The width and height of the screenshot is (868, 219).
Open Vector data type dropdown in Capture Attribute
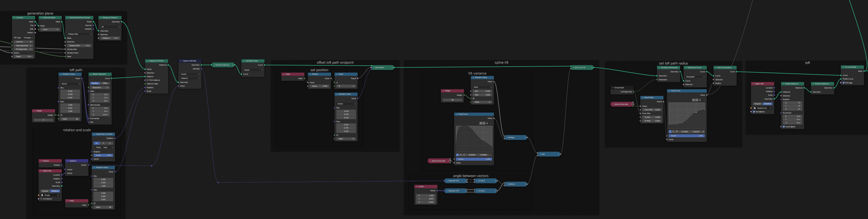190,74
